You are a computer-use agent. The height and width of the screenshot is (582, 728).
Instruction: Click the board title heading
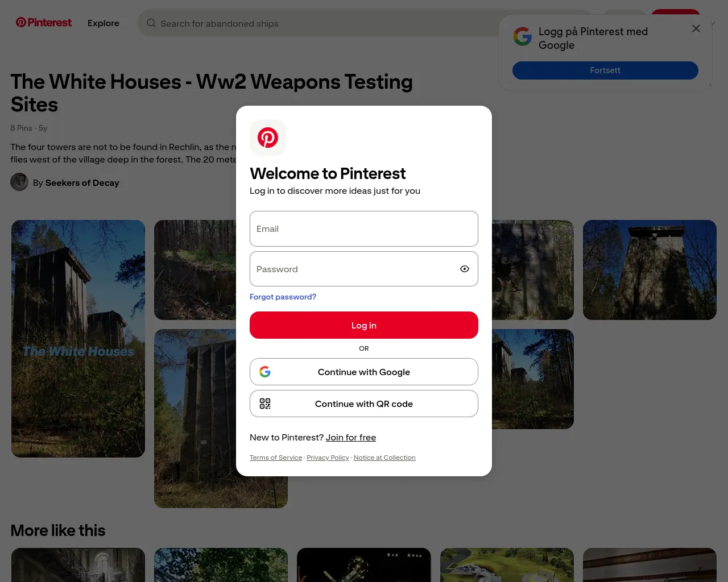click(x=212, y=93)
